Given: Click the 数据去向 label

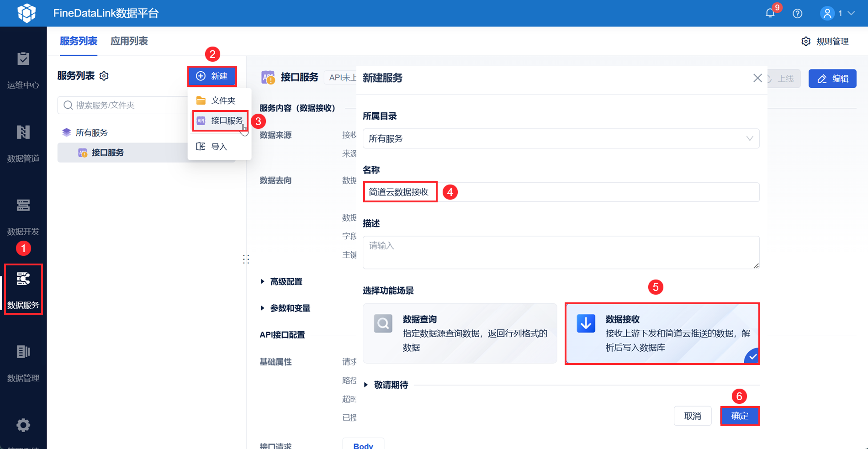Looking at the screenshot, I should click(275, 180).
